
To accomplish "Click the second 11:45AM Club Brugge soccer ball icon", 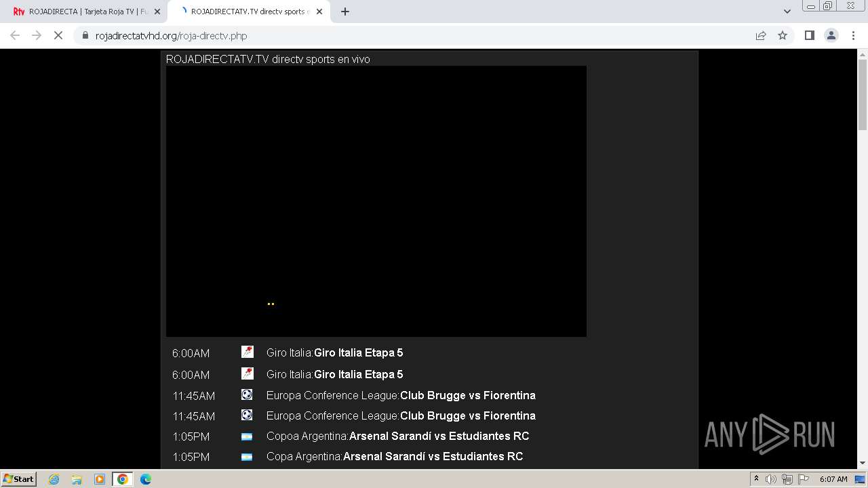I will (x=247, y=415).
